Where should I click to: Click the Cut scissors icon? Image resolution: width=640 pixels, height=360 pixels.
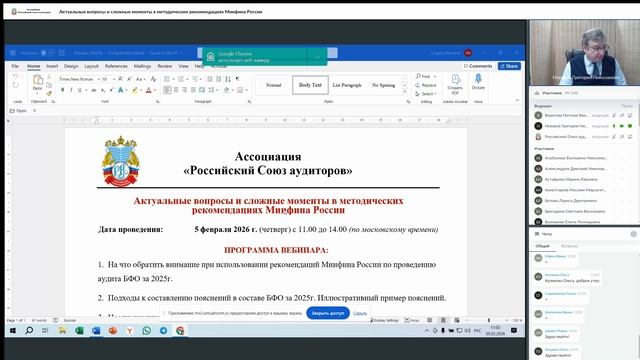[49, 77]
